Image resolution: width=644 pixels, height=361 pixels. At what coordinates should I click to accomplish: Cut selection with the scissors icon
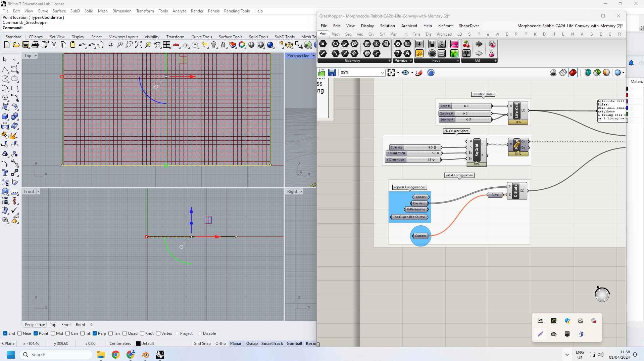(x=54, y=45)
